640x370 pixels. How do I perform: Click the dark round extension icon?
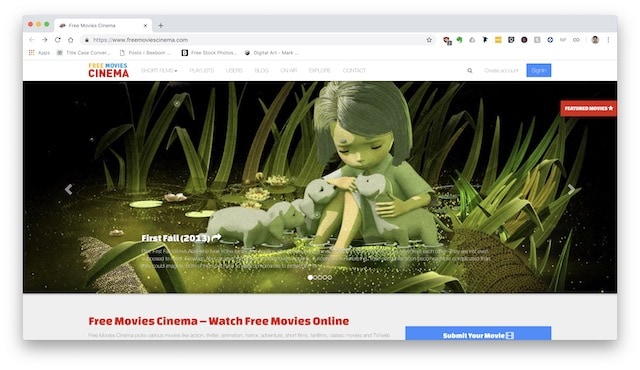point(524,40)
